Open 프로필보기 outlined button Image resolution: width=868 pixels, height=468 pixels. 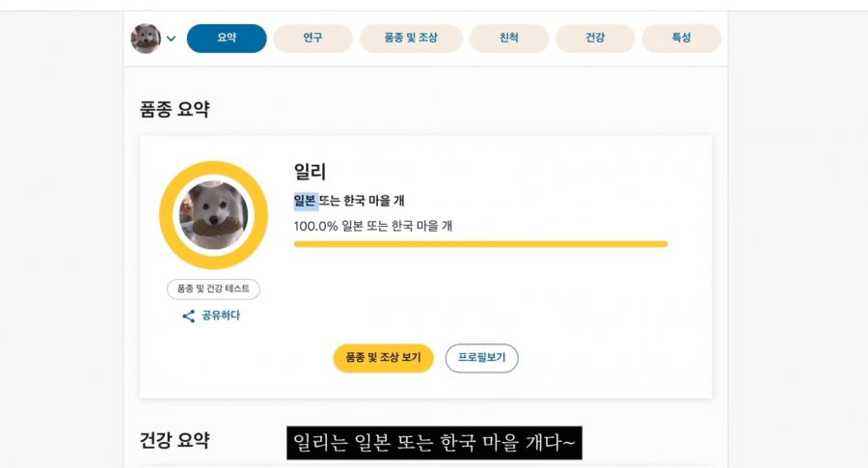(481, 357)
